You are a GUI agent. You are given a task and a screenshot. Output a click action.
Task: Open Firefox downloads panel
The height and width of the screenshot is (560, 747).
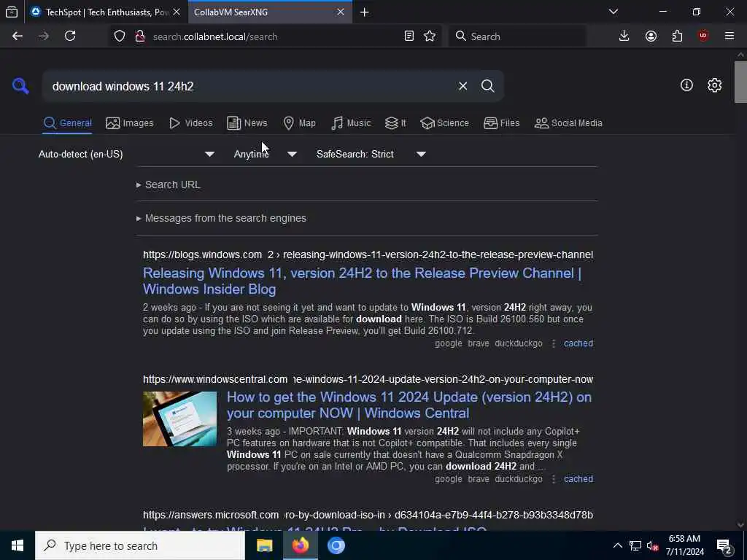[x=624, y=36]
